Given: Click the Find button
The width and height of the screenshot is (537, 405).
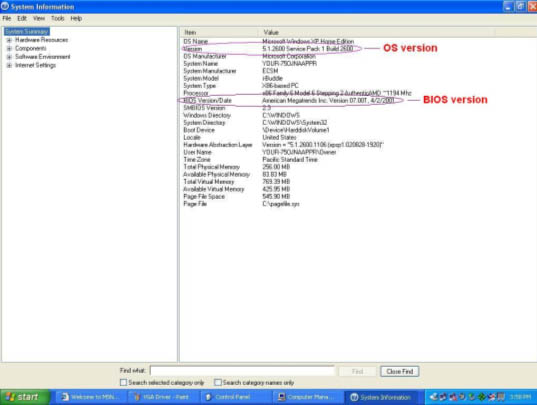Looking at the screenshot, I should click(357, 371).
